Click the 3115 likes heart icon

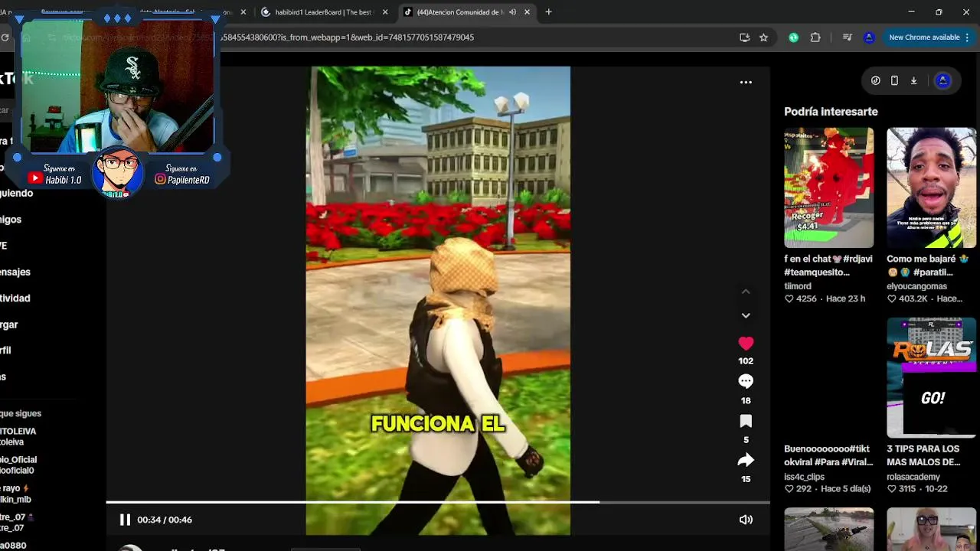coord(892,489)
